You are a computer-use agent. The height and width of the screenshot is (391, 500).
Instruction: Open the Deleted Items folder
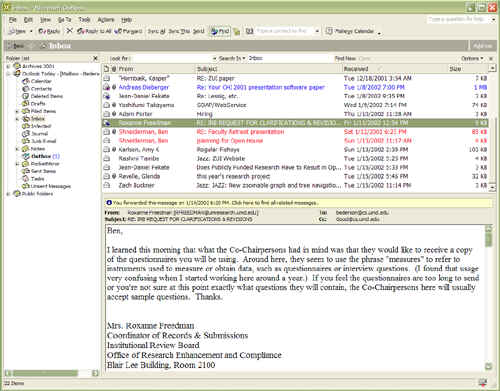[47, 96]
